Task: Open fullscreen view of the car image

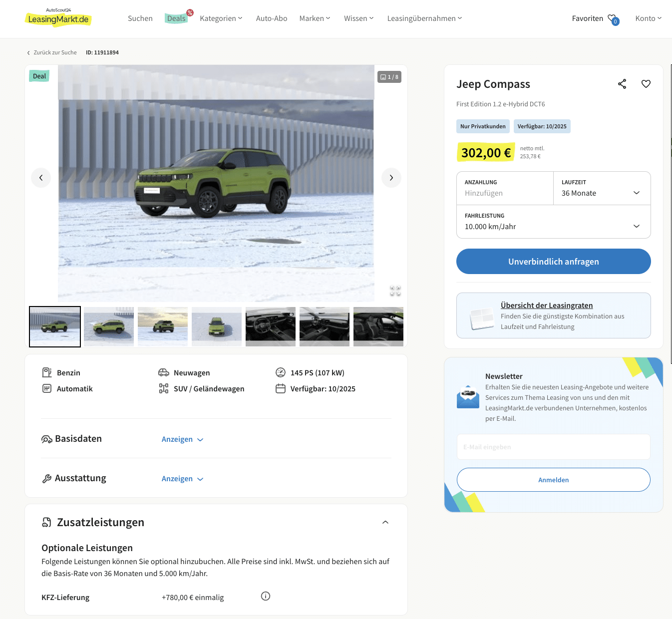Action: [x=395, y=291]
